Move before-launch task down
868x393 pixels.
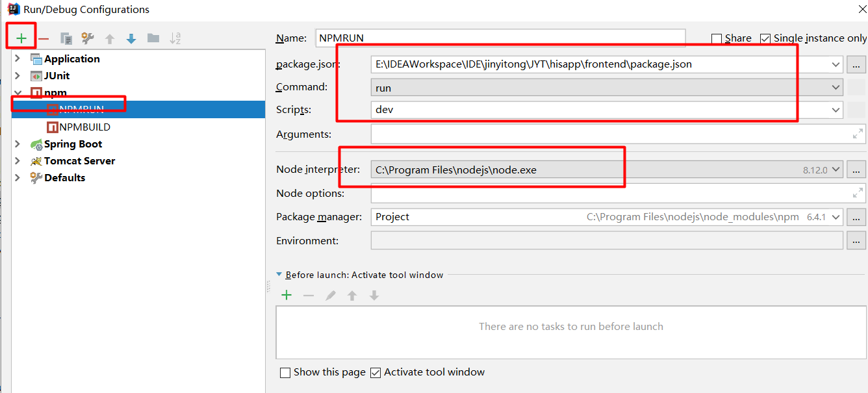coord(374,296)
